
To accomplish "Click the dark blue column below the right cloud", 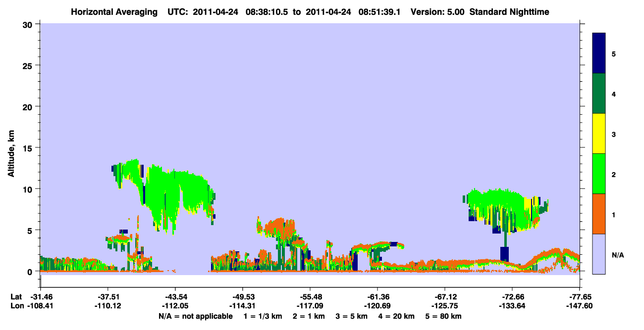I will point(505,254).
